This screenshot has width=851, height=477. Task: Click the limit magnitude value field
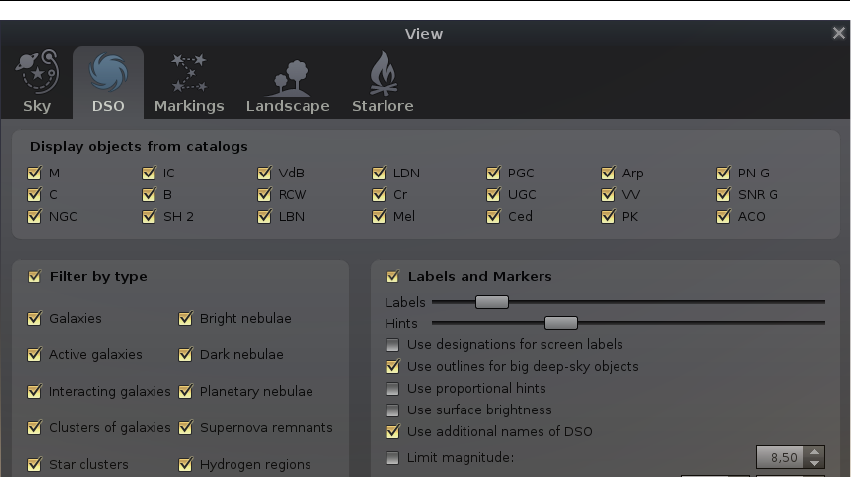coord(780,458)
